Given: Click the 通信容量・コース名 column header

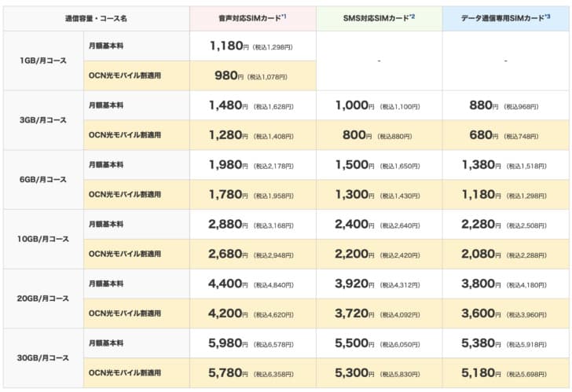Looking at the screenshot, I should (97, 18).
